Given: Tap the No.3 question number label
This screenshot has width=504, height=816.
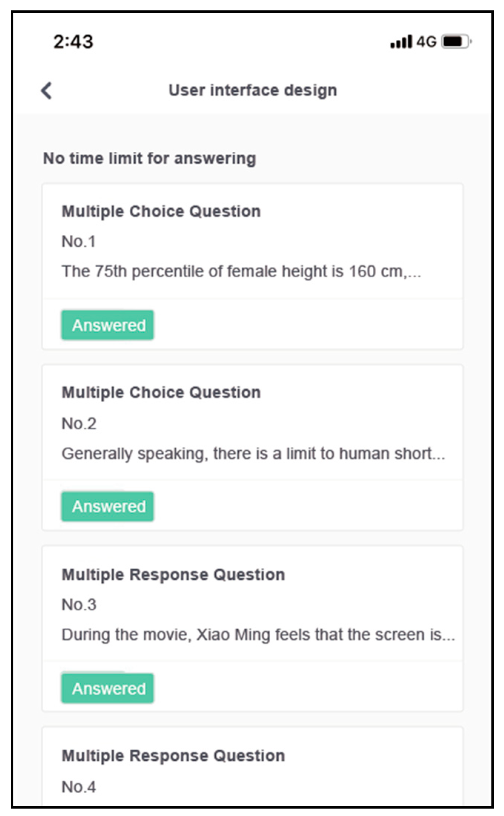Looking at the screenshot, I should (79, 605).
